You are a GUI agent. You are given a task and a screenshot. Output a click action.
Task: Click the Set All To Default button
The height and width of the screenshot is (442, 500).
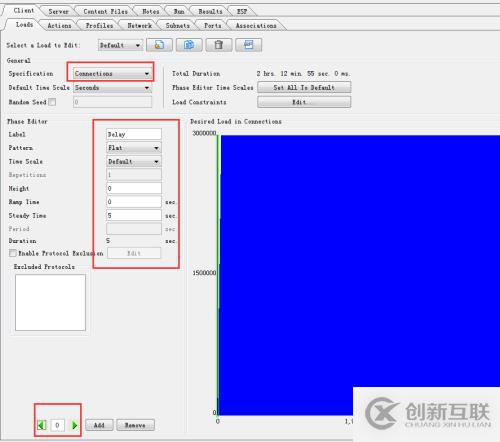click(304, 87)
